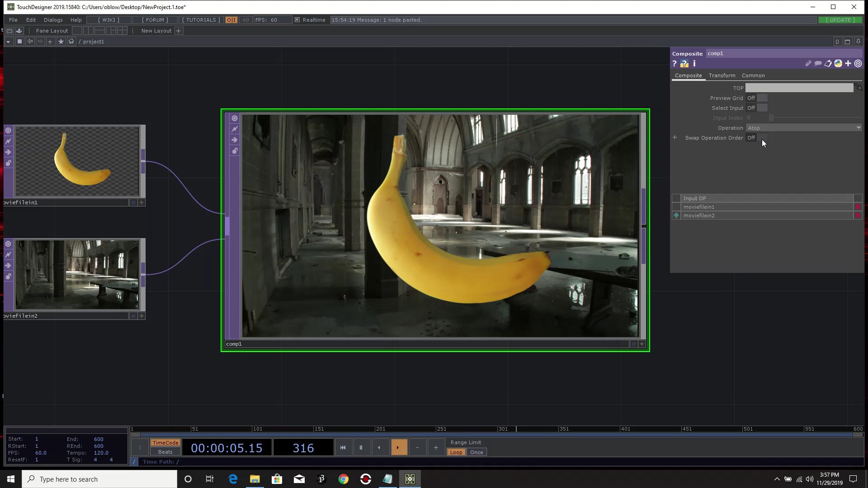Click timeline position near frame 401

tap(620, 429)
